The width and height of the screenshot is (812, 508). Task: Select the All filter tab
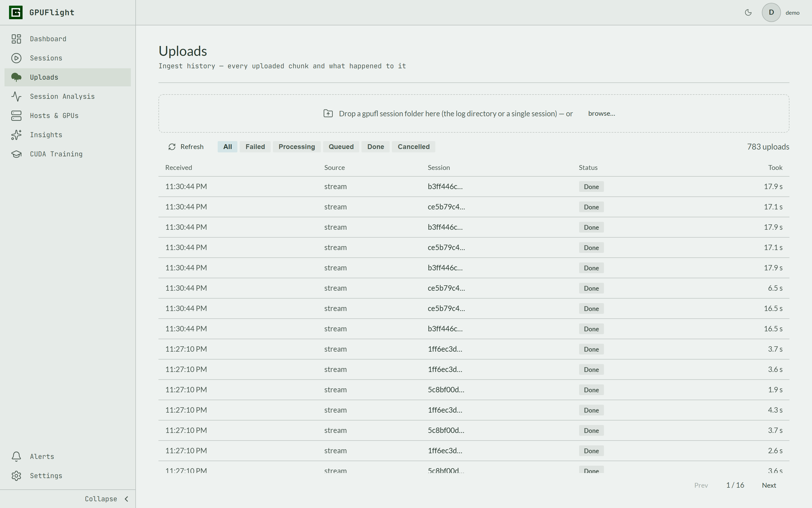coord(228,147)
